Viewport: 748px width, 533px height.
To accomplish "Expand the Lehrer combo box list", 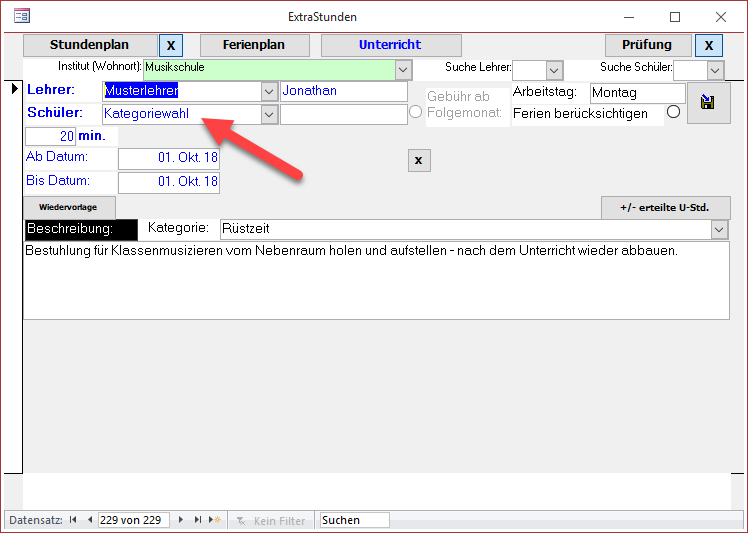I will (268, 91).
